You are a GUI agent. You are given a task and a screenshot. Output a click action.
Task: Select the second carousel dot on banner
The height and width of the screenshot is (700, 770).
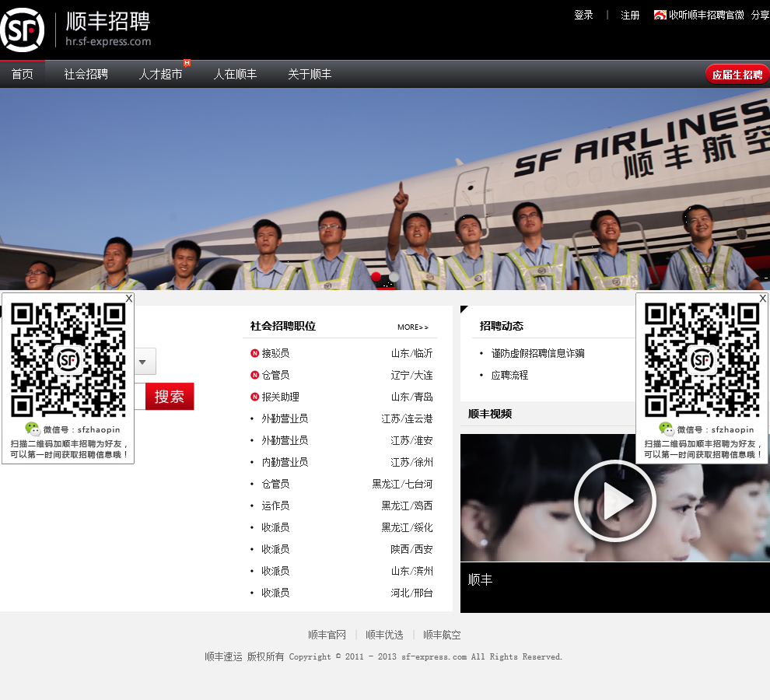(x=394, y=277)
